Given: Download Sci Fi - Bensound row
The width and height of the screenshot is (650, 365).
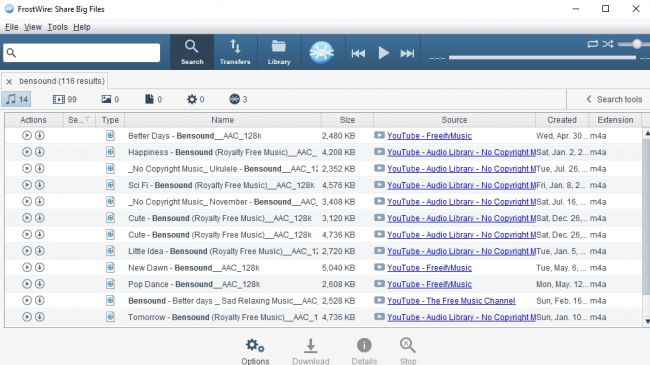Looking at the screenshot, I should pyautogui.click(x=40, y=185).
